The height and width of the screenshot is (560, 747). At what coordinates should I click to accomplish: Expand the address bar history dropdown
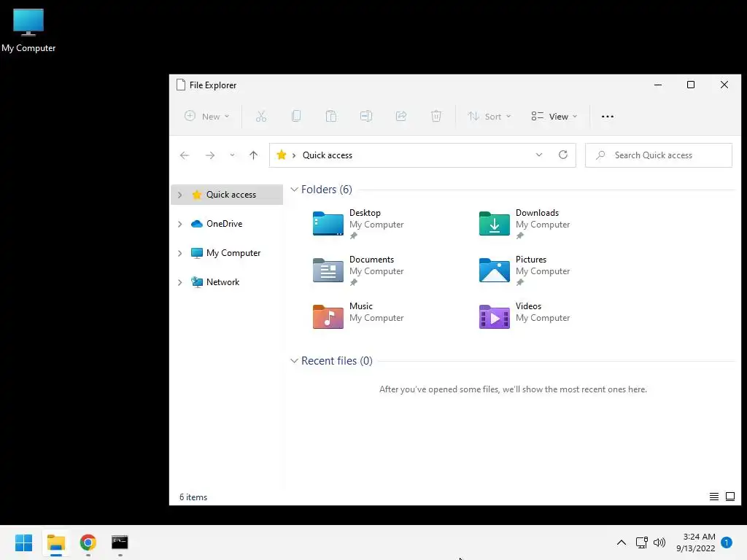tap(539, 155)
